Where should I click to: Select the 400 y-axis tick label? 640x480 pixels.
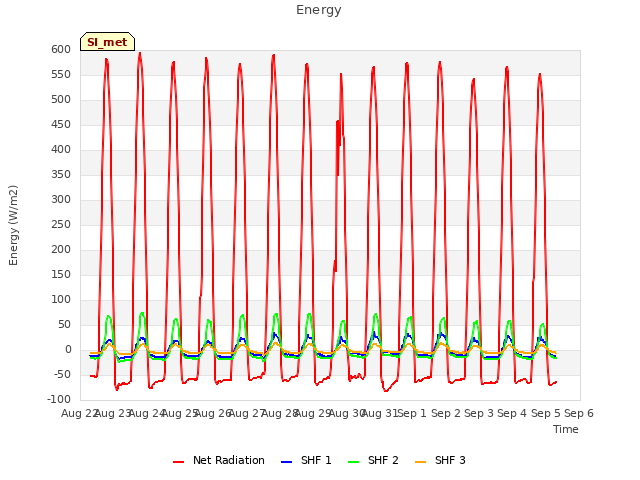point(61,150)
